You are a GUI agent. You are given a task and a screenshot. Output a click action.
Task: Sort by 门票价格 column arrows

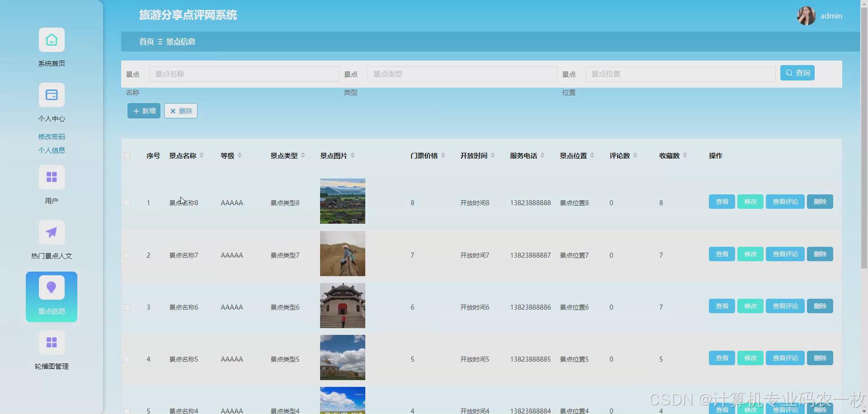[443, 155]
